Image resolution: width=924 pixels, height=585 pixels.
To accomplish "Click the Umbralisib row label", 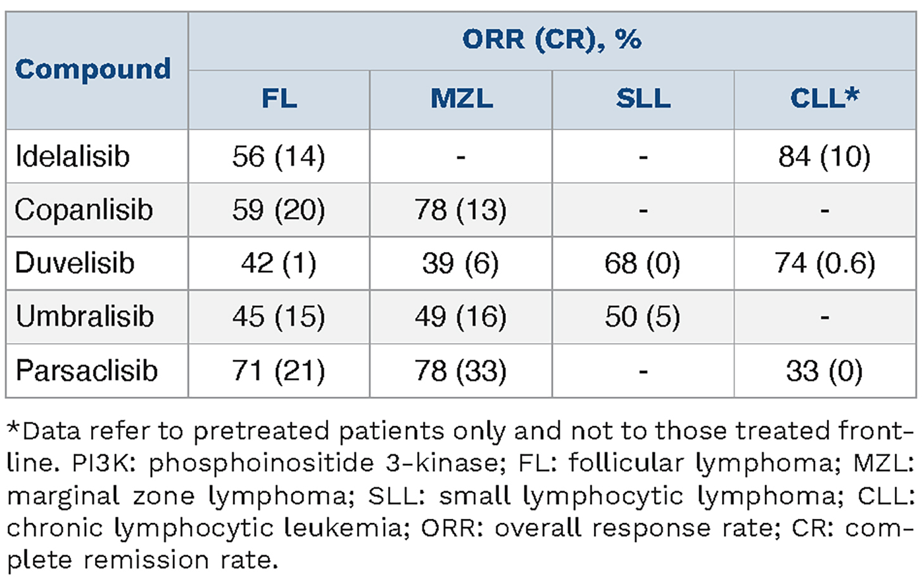I will pyautogui.click(x=85, y=316).
